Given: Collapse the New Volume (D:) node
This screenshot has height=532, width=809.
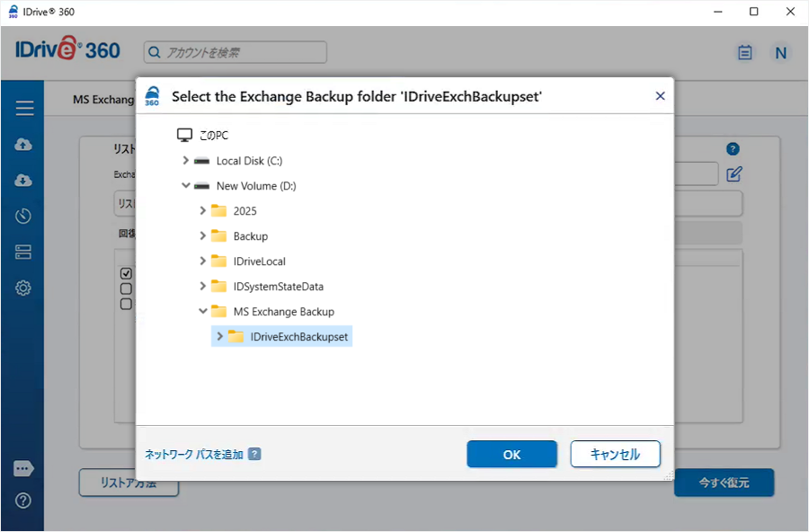Looking at the screenshot, I should tap(185, 186).
